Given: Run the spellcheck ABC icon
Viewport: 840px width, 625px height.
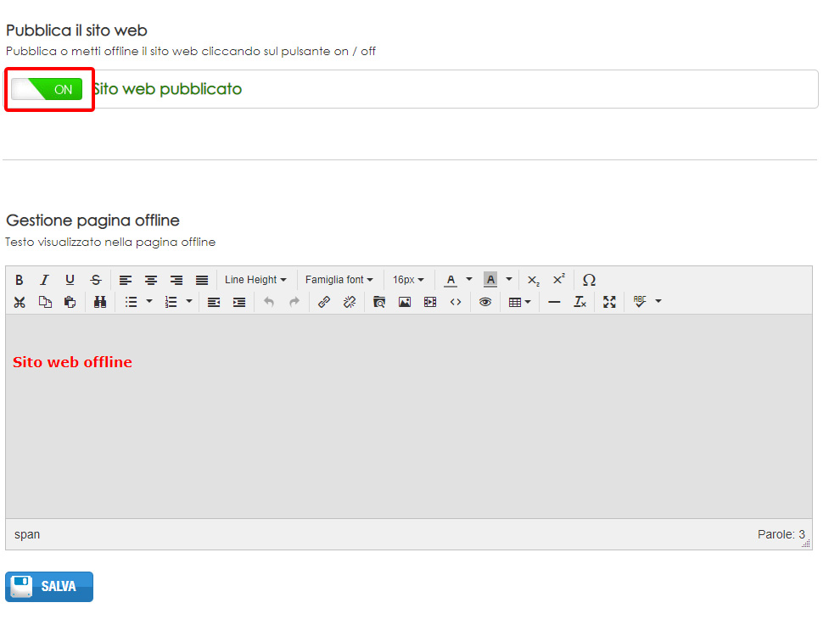Looking at the screenshot, I should [x=640, y=302].
